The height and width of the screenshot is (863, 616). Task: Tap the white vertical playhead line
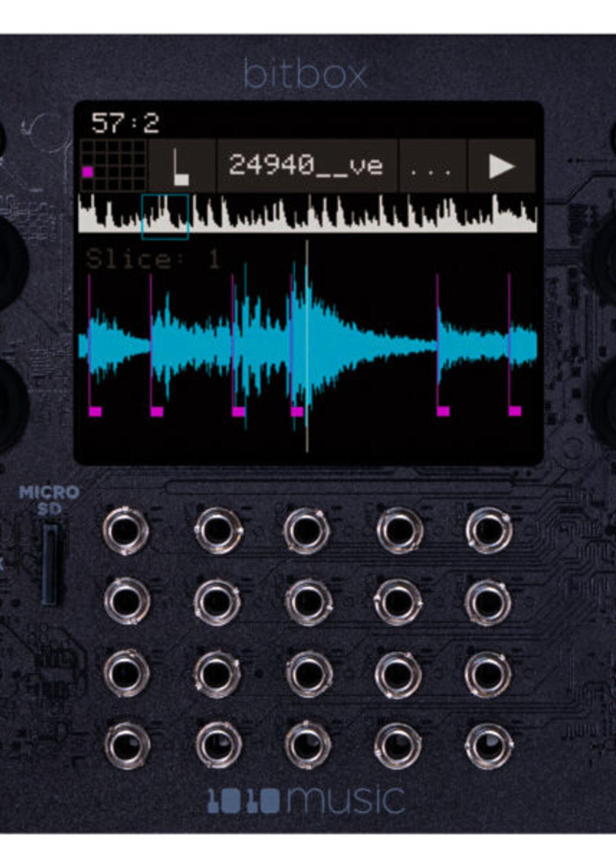point(307,346)
